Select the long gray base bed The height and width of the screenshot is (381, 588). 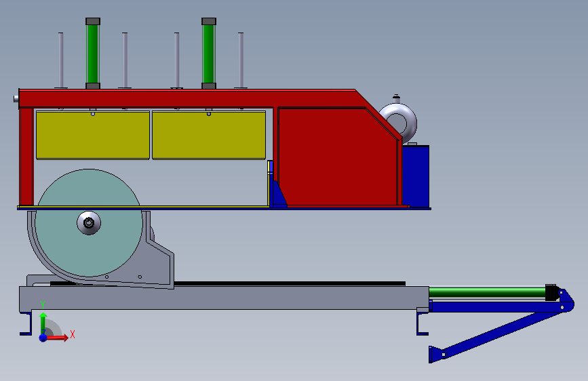tap(224, 298)
